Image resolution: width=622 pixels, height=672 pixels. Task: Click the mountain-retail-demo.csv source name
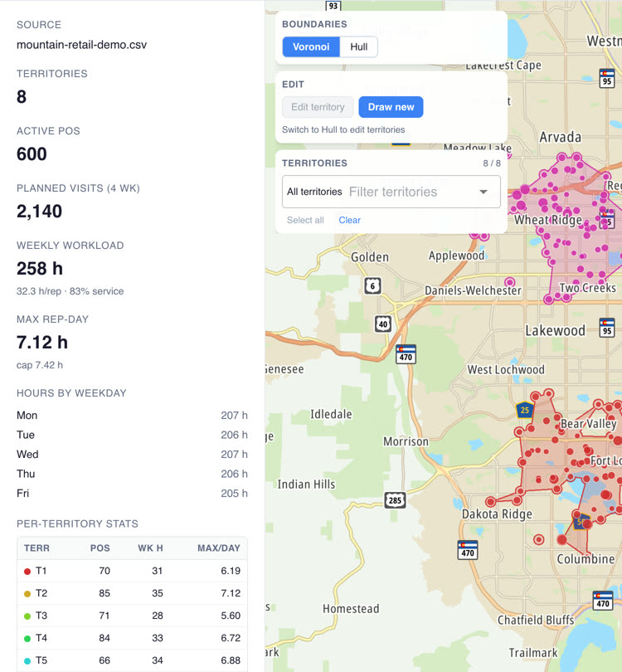tap(81, 45)
